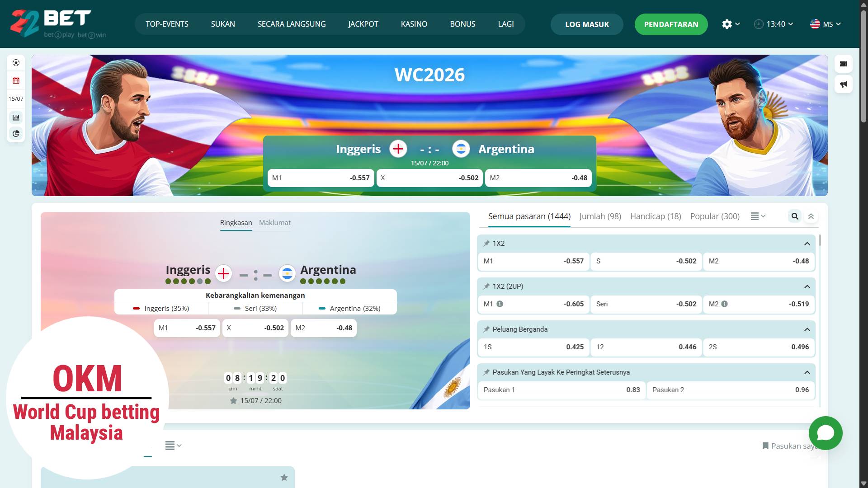Collapse all markets with double-chevron icon
868x488 pixels.
811,216
